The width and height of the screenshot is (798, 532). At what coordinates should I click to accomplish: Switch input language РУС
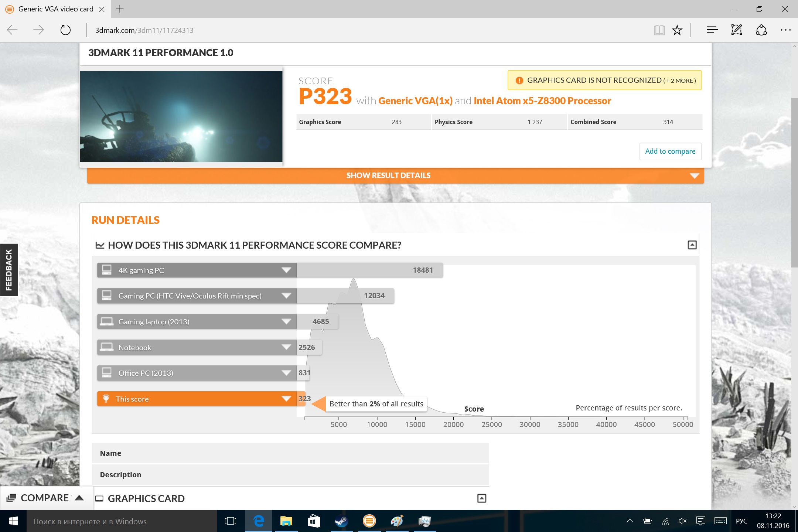[x=741, y=521]
